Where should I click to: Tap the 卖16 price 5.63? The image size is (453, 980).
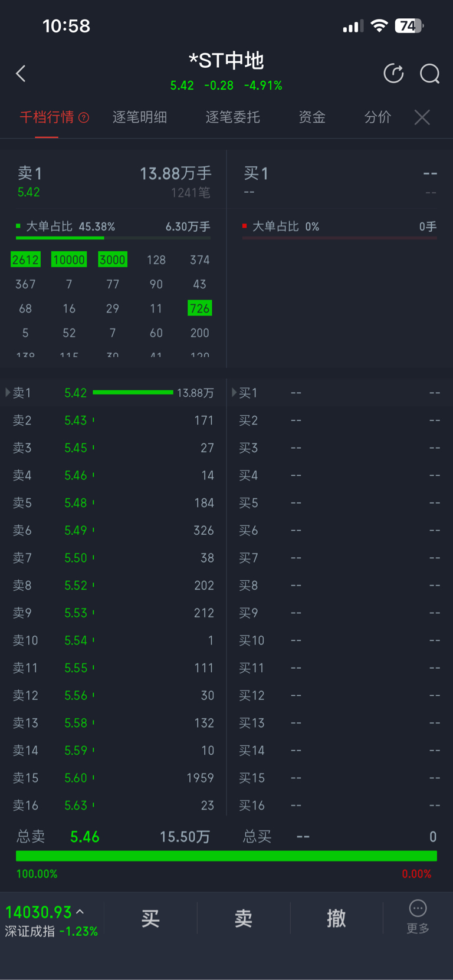75,805
